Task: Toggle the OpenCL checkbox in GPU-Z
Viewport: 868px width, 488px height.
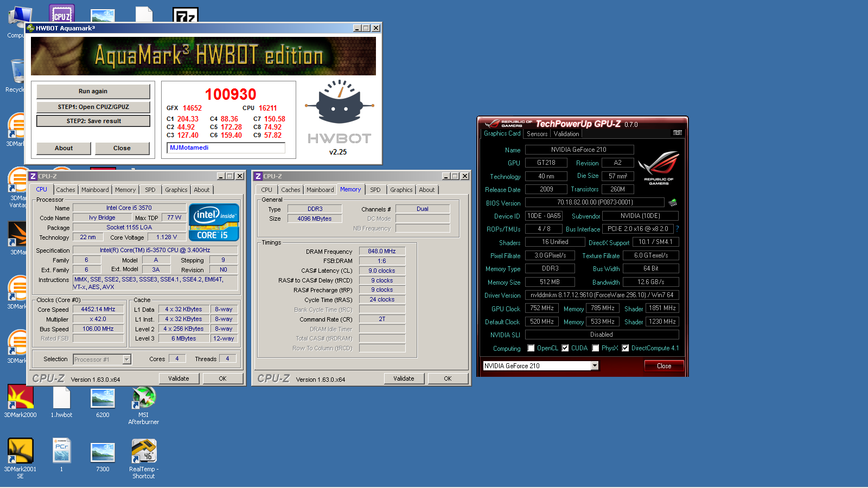Action: click(x=531, y=348)
